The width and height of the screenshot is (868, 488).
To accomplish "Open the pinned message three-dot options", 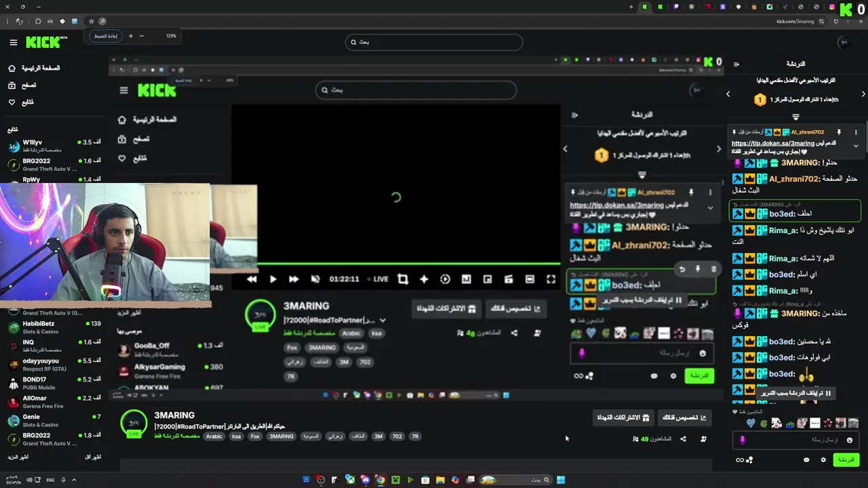I will 856,132.
